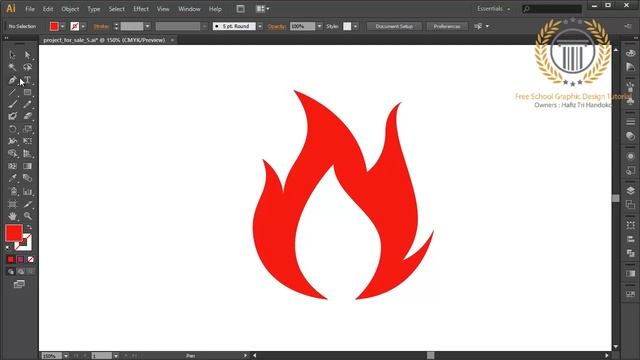Select the Scale tool
Viewport: 640px width, 360px height.
click(x=27, y=129)
